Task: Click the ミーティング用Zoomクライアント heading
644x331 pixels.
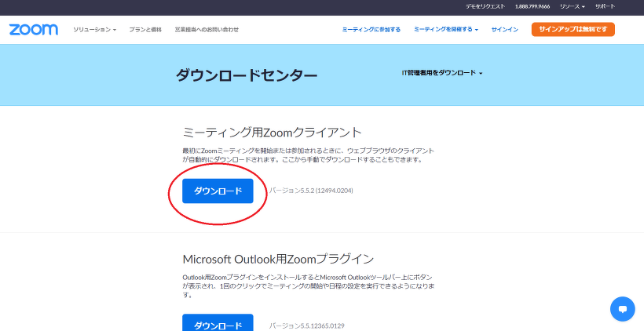Action: tap(272, 133)
